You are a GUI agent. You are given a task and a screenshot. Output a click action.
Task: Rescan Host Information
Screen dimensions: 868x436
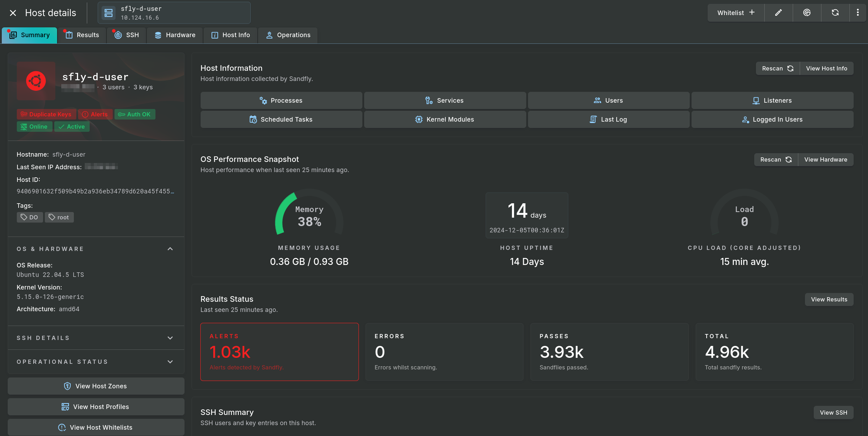click(778, 68)
